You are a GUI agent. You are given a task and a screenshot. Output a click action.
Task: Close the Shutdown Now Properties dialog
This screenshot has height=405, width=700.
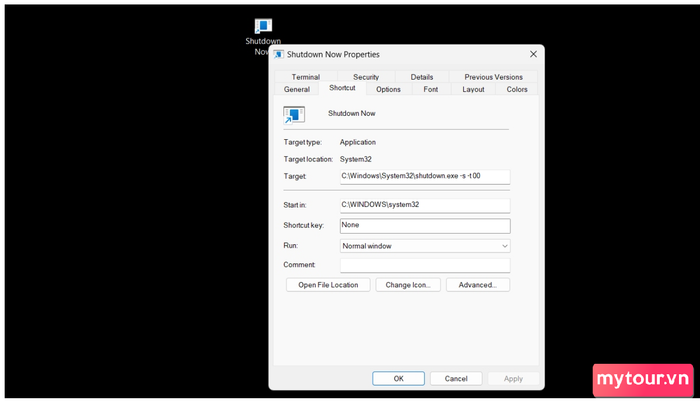(x=533, y=54)
